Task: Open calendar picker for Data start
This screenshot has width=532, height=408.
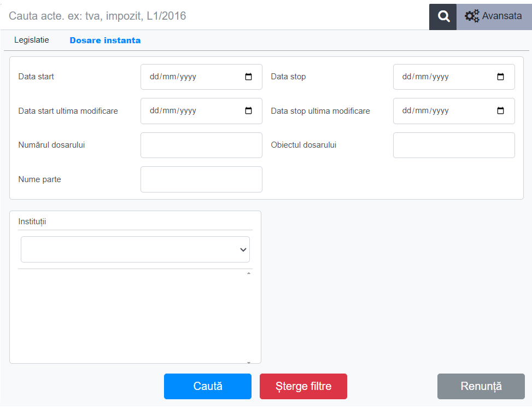Action: (x=249, y=77)
